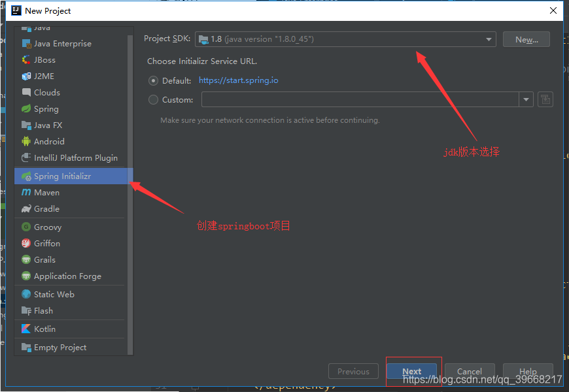Image resolution: width=569 pixels, height=392 pixels.
Task: Pick the Maven project type
Action: (x=71, y=193)
